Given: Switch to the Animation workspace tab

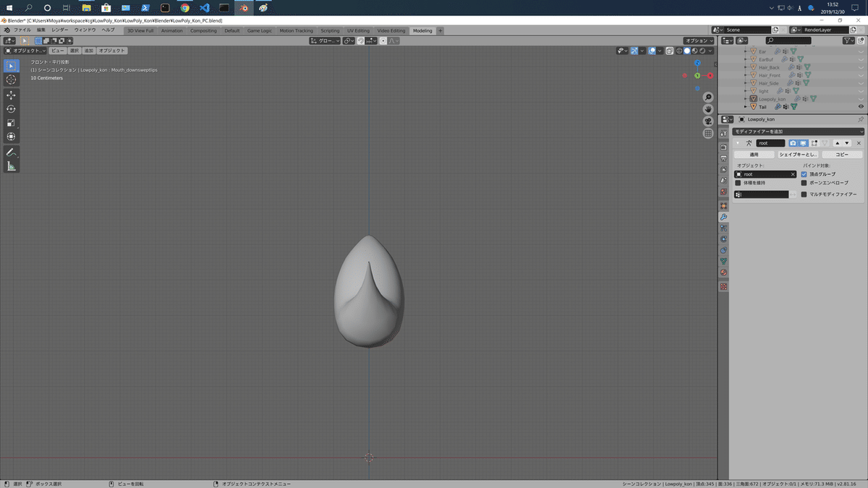Looking at the screenshot, I should [172, 30].
